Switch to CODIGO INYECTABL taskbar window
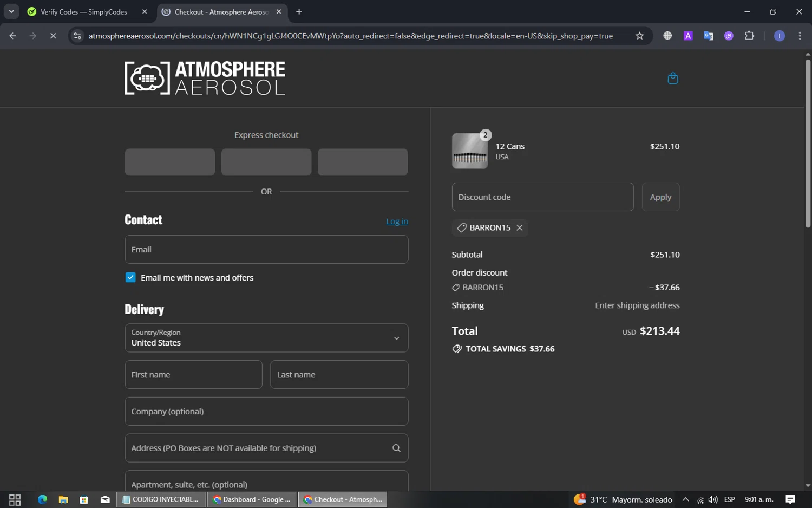Viewport: 812px width, 508px height. (x=161, y=499)
